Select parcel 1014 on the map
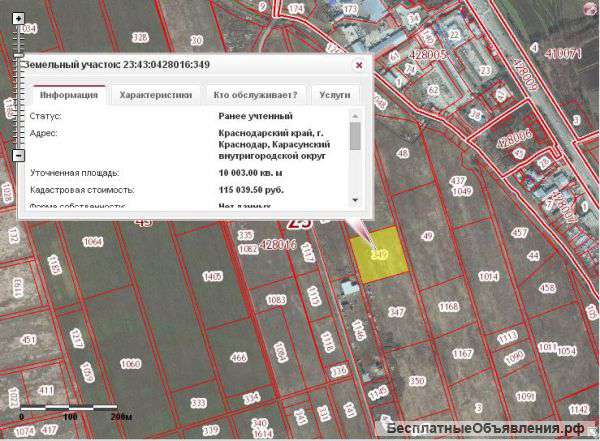 click(x=488, y=276)
